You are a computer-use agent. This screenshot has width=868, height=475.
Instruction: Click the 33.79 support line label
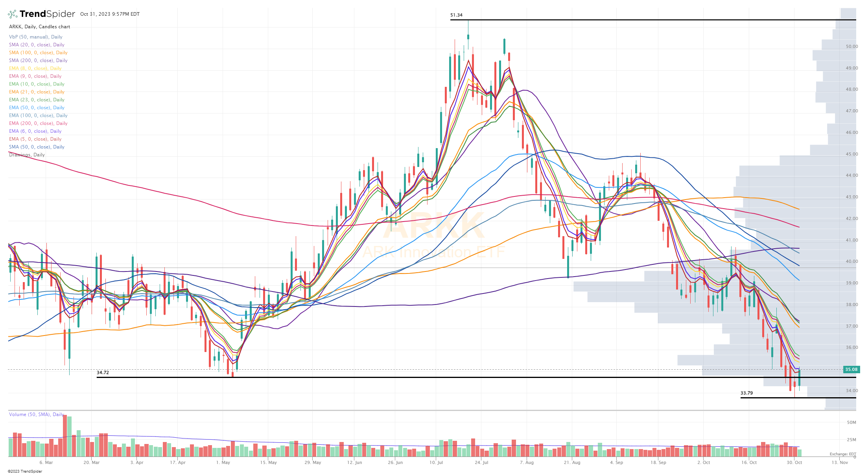[x=746, y=393]
